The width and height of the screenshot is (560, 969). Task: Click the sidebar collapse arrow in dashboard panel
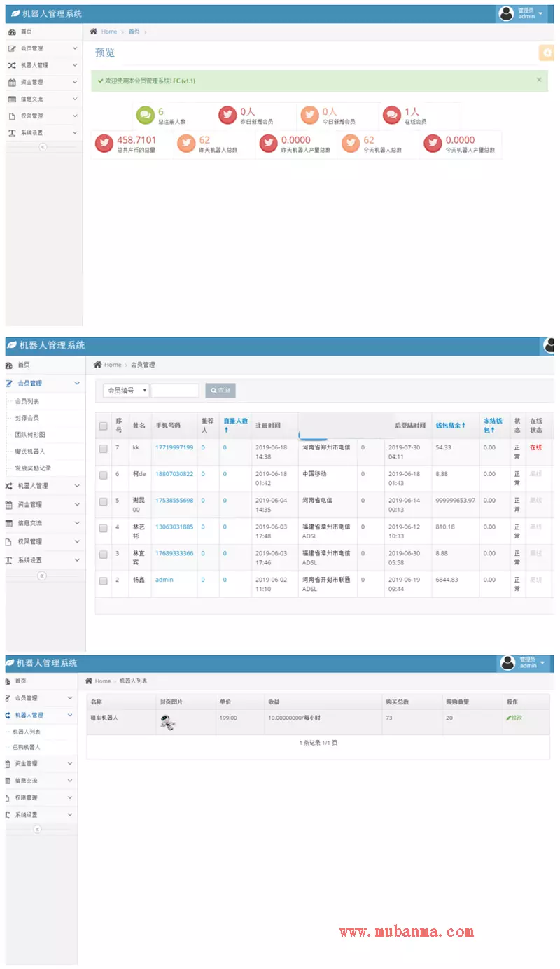click(x=43, y=147)
